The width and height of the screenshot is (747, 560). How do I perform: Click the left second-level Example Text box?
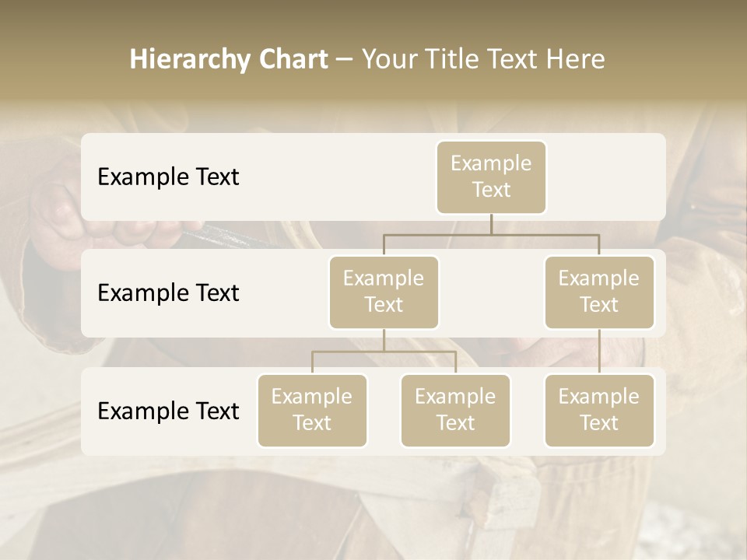(x=384, y=292)
